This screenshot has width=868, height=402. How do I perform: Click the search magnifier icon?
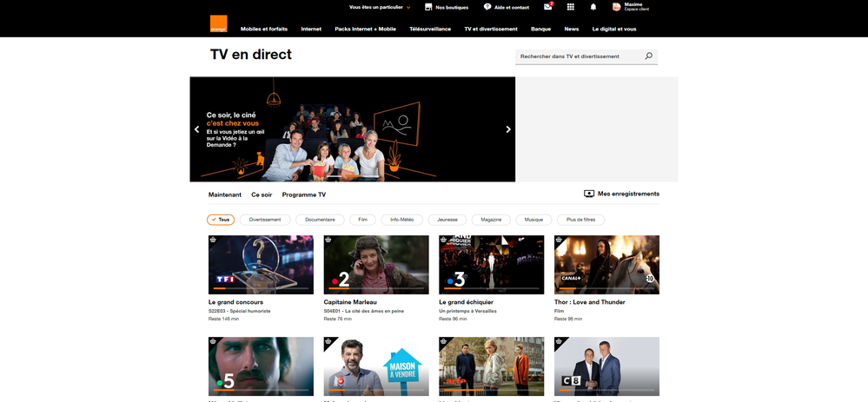[648, 56]
